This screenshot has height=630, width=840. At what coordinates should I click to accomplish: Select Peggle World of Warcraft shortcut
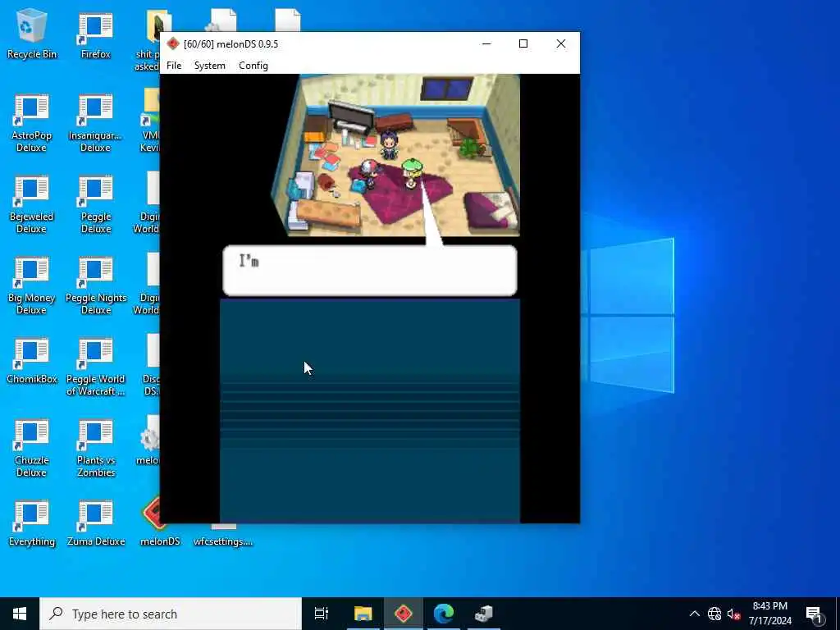[x=95, y=367]
